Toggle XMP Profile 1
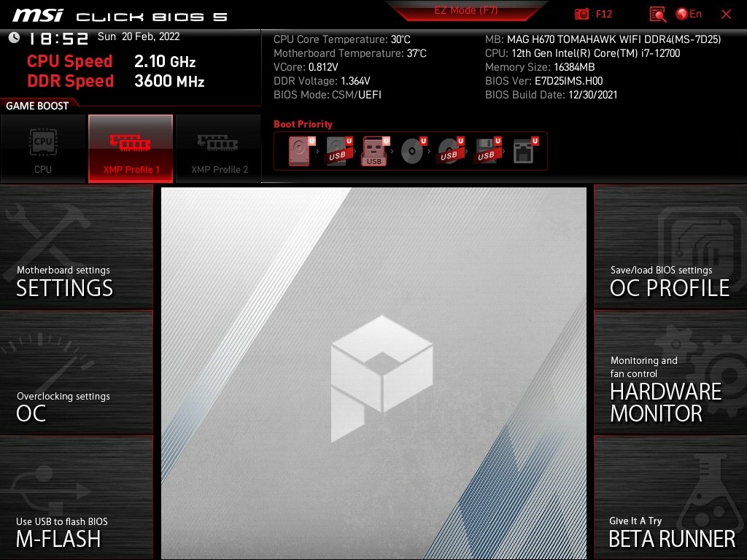747x560 pixels. pyautogui.click(x=131, y=149)
